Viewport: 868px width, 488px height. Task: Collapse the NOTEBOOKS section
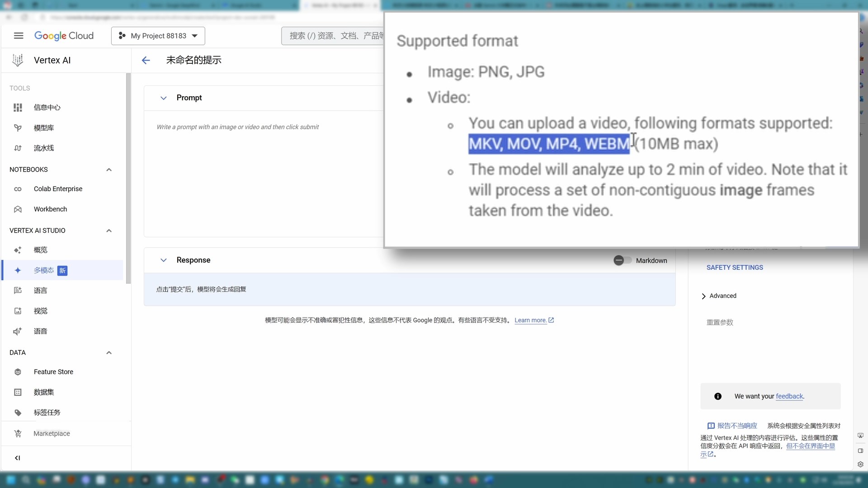[109, 169]
